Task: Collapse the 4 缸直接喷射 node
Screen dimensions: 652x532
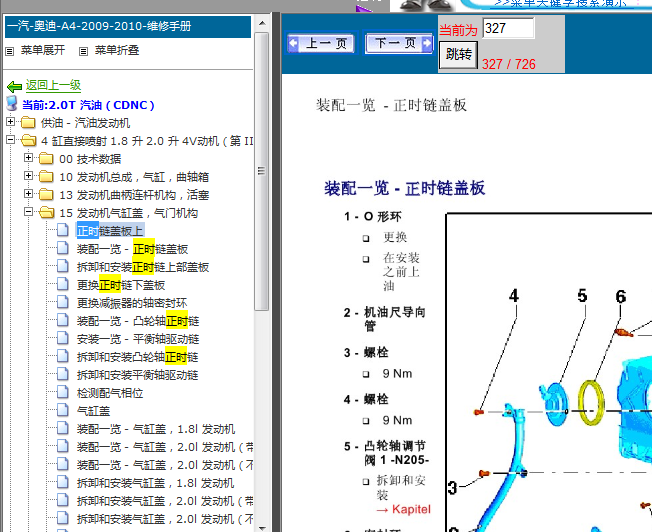Action: coord(10,140)
